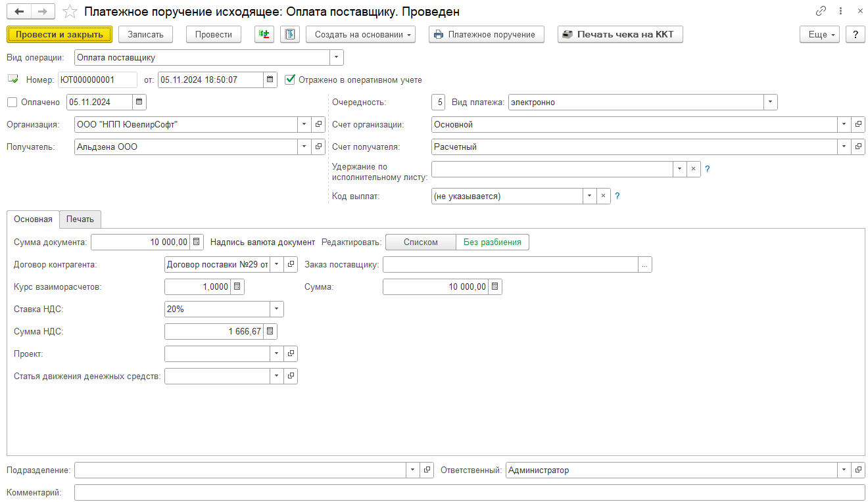Uncheck Отражено в оперативном учете
Viewport: 868px width, 502px height.
(291, 80)
